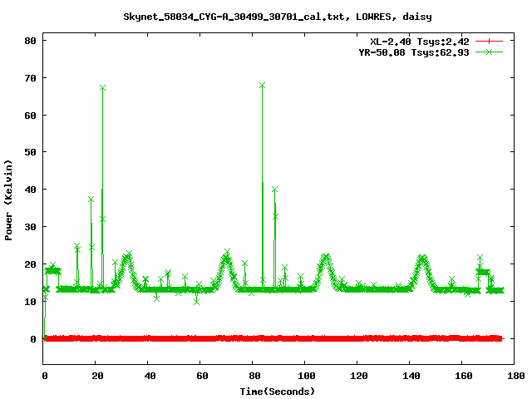Select the XL-2.40 Tsys:2.42 legend label

click(x=421, y=41)
